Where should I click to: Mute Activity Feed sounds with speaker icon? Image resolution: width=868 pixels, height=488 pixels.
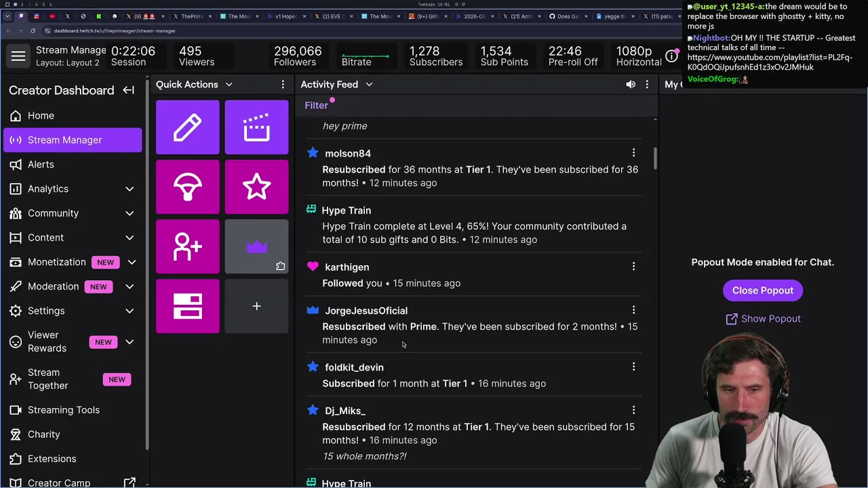pos(631,85)
